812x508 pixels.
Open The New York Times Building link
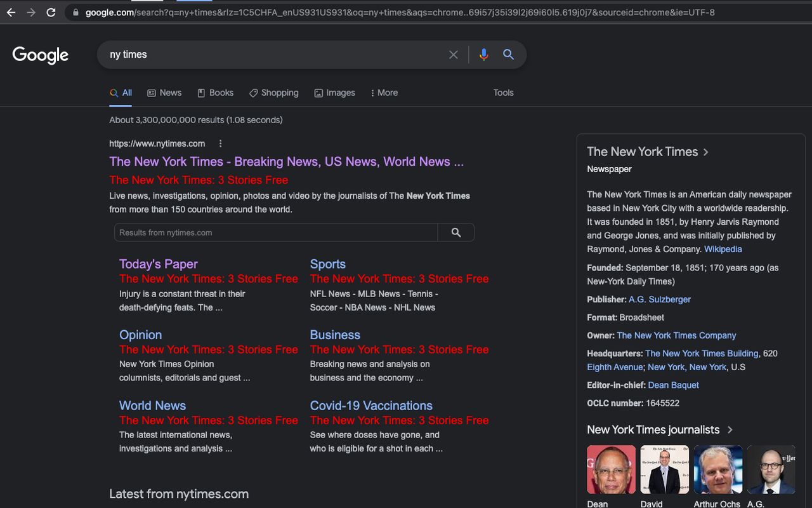coord(702,353)
